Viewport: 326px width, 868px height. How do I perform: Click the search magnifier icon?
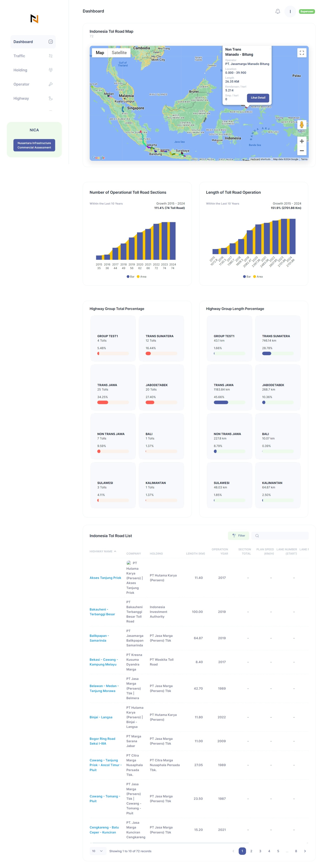point(257,535)
